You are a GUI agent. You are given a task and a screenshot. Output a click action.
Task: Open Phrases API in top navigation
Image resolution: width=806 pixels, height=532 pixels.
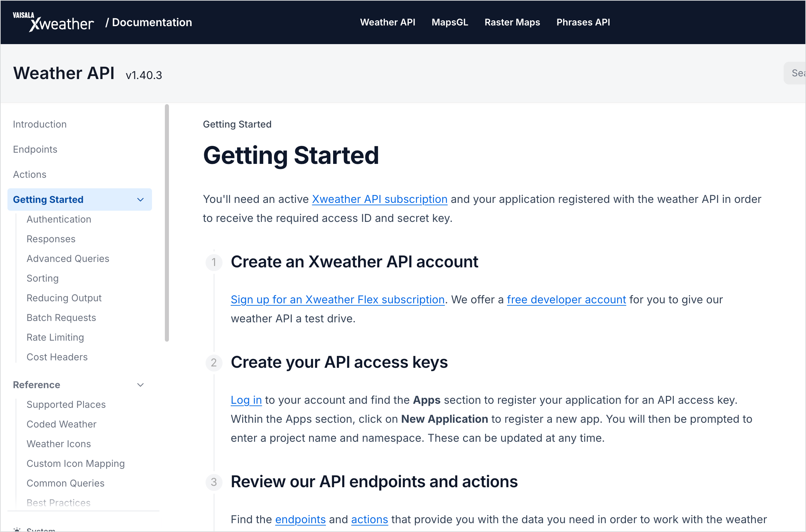click(x=583, y=22)
